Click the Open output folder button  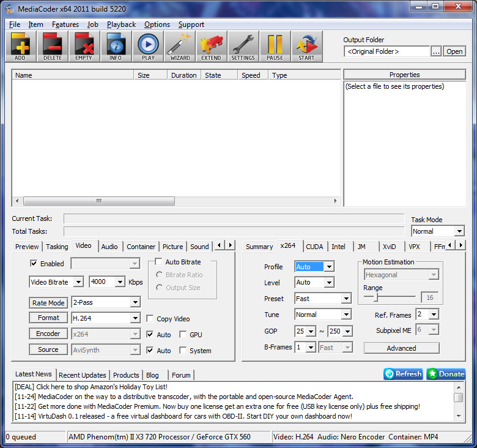tap(454, 51)
